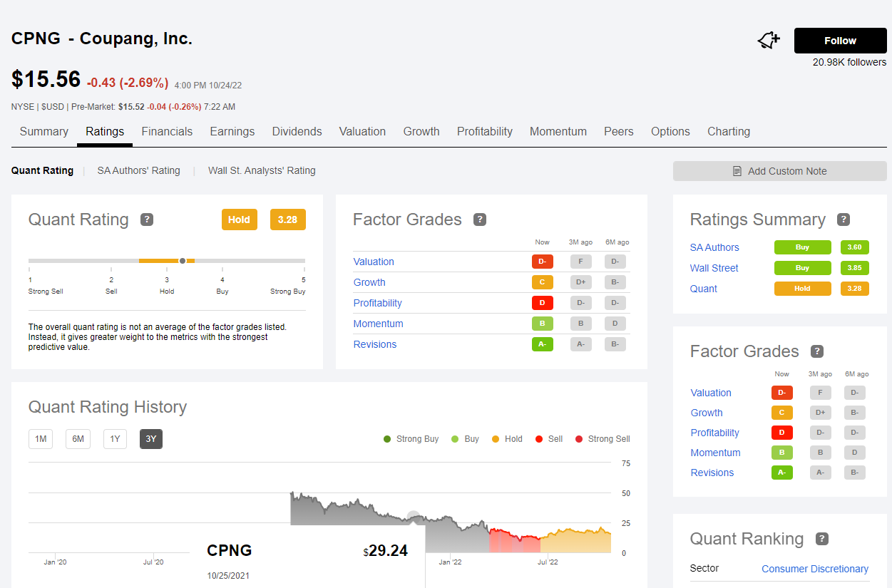Image resolution: width=892 pixels, height=588 pixels.
Task: Select 1Y chart range
Action: [x=115, y=439]
